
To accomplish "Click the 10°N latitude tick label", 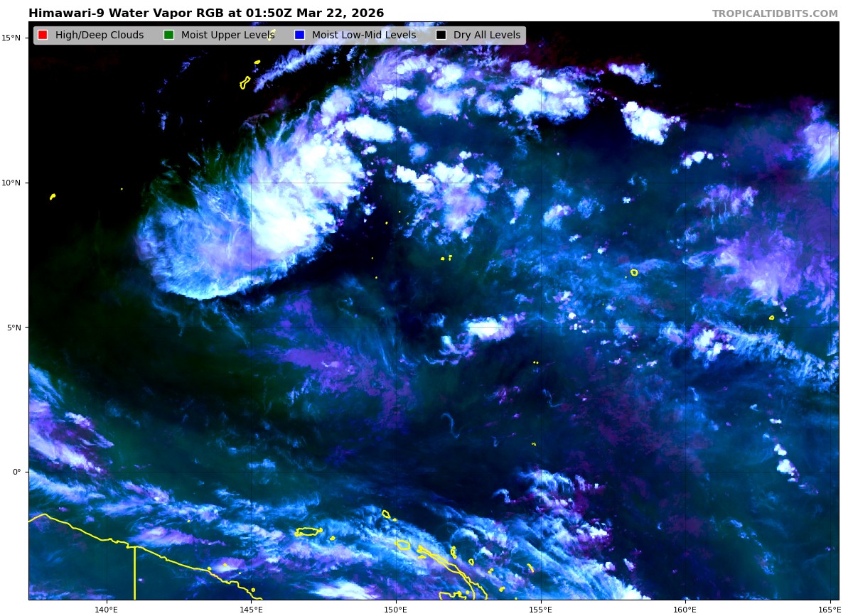I will point(14,183).
